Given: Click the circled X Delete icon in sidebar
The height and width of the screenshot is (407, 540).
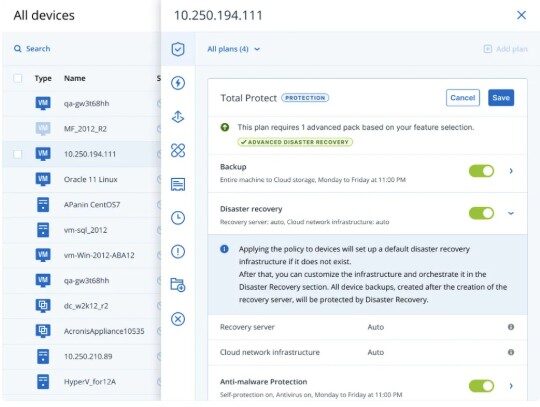Looking at the screenshot, I should (x=178, y=319).
